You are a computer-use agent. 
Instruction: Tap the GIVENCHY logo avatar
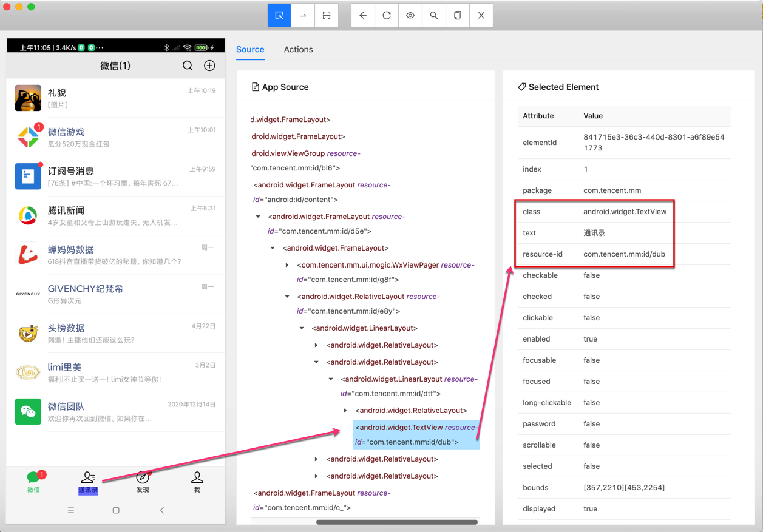[28, 294]
